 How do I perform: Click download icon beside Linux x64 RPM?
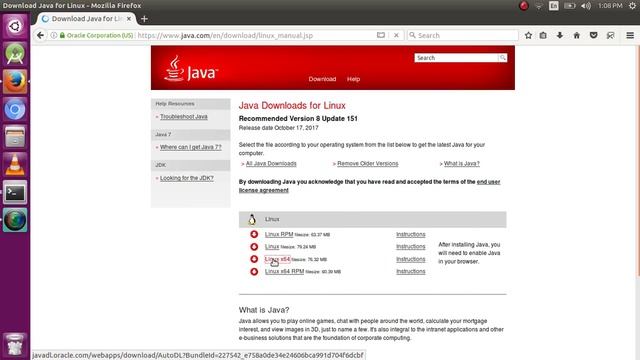point(254,271)
